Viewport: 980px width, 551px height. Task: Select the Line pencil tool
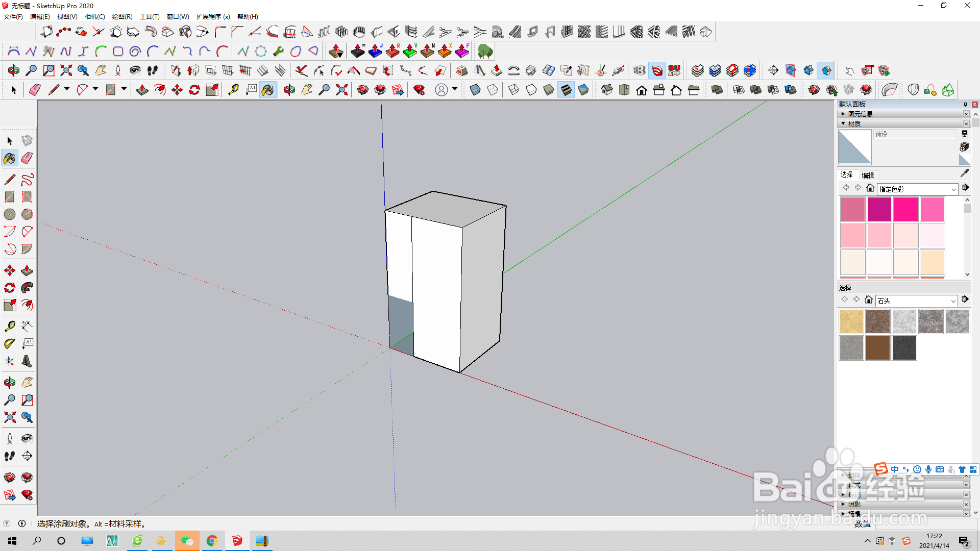(x=10, y=179)
